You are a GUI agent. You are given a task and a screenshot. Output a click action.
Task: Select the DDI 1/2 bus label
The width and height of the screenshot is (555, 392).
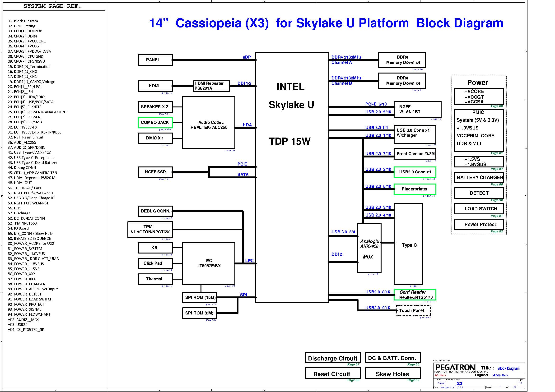coord(244,83)
